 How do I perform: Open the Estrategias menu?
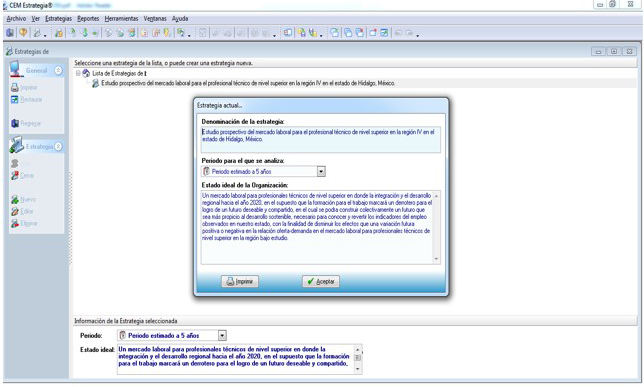58,18
